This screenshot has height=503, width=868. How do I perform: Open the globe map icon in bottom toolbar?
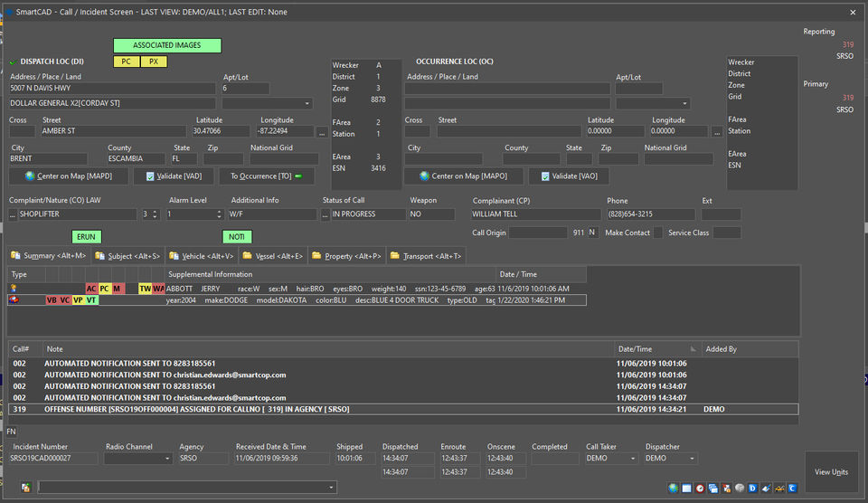click(673, 488)
